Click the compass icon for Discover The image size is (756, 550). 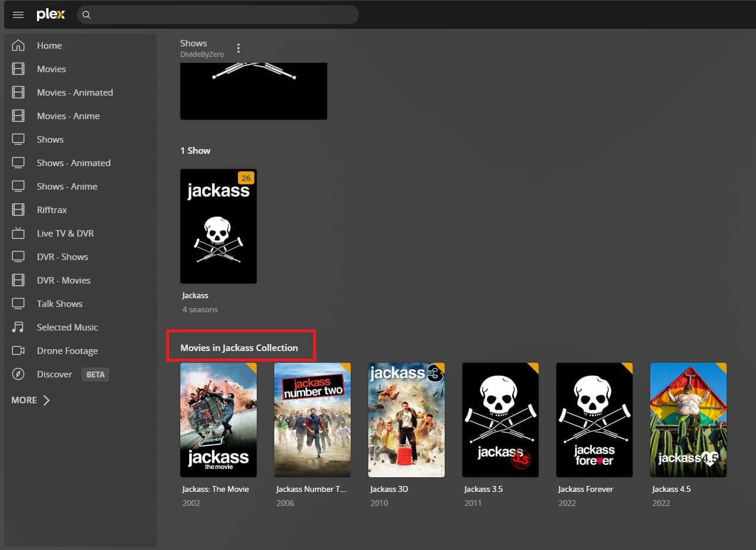tap(18, 374)
